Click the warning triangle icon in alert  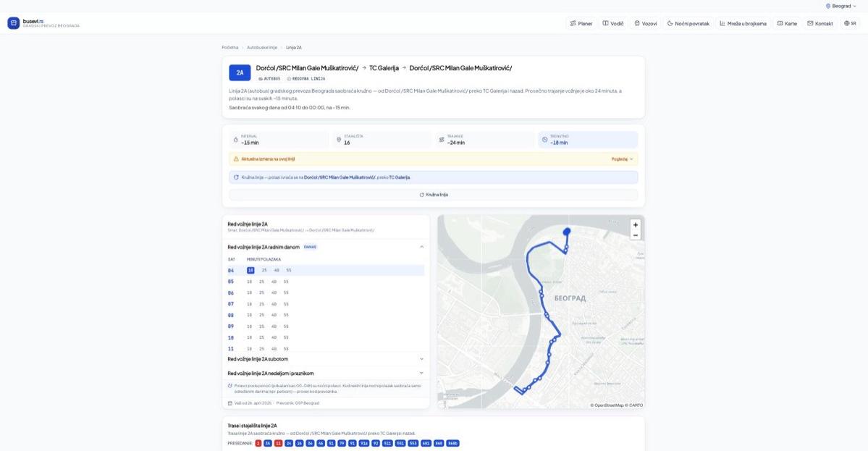click(236, 159)
